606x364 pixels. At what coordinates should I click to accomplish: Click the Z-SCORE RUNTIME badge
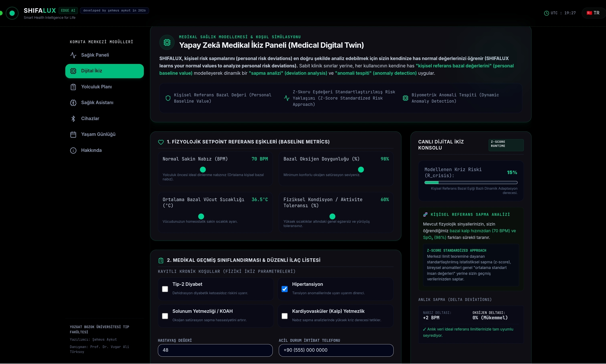click(506, 145)
